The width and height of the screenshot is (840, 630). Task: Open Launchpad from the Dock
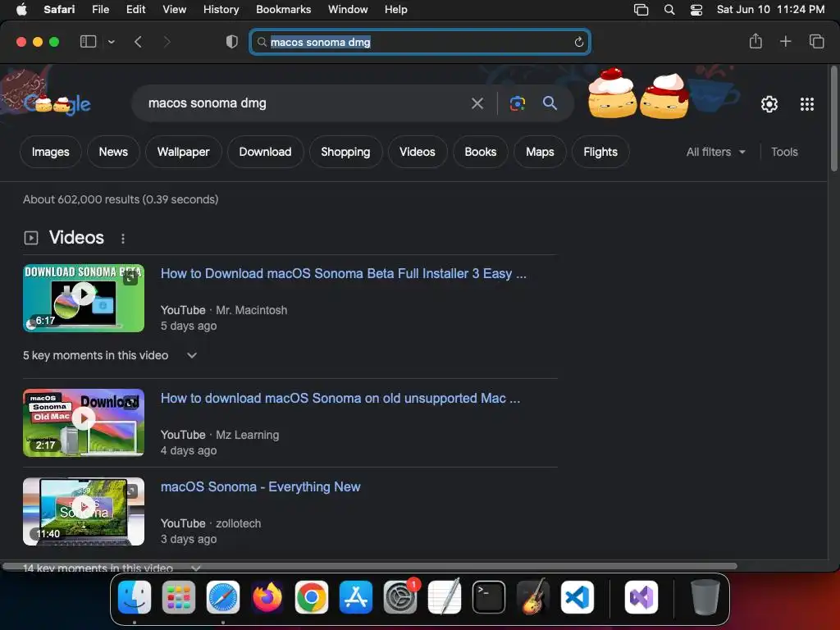[x=178, y=597]
